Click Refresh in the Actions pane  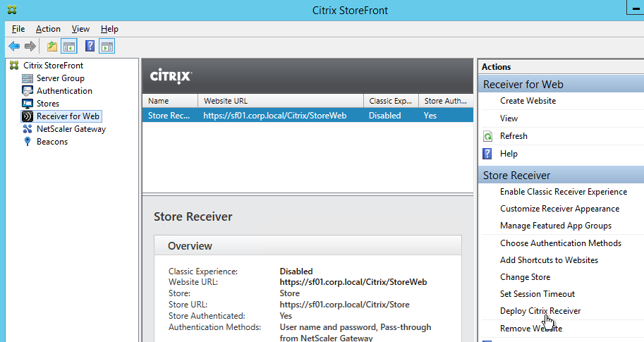coord(514,136)
